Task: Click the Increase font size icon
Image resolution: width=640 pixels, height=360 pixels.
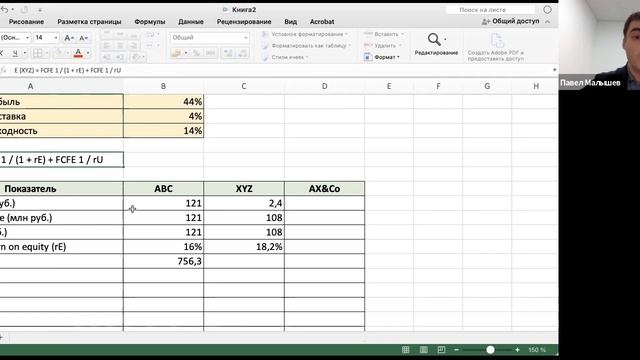Action: (x=69, y=38)
